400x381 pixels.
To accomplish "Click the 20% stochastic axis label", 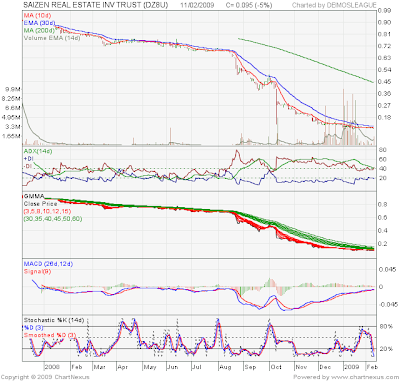I will (386, 349).
